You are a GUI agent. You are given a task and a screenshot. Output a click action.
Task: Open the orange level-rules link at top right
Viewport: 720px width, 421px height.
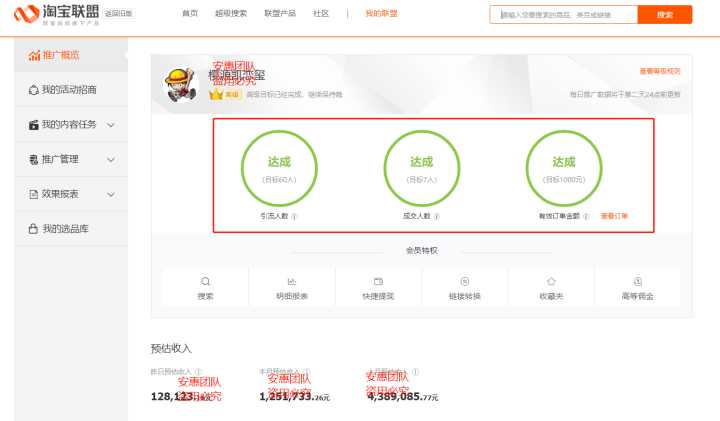pos(660,71)
